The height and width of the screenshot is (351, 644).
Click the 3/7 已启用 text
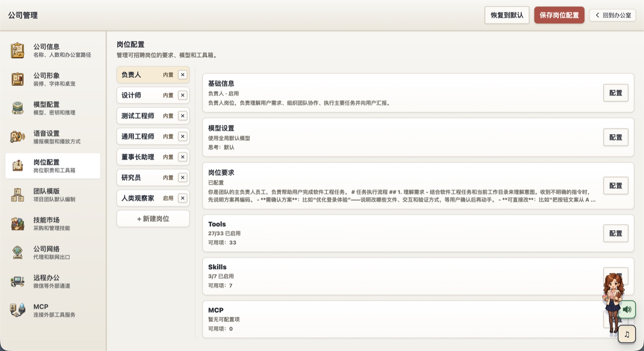tap(221, 276)
